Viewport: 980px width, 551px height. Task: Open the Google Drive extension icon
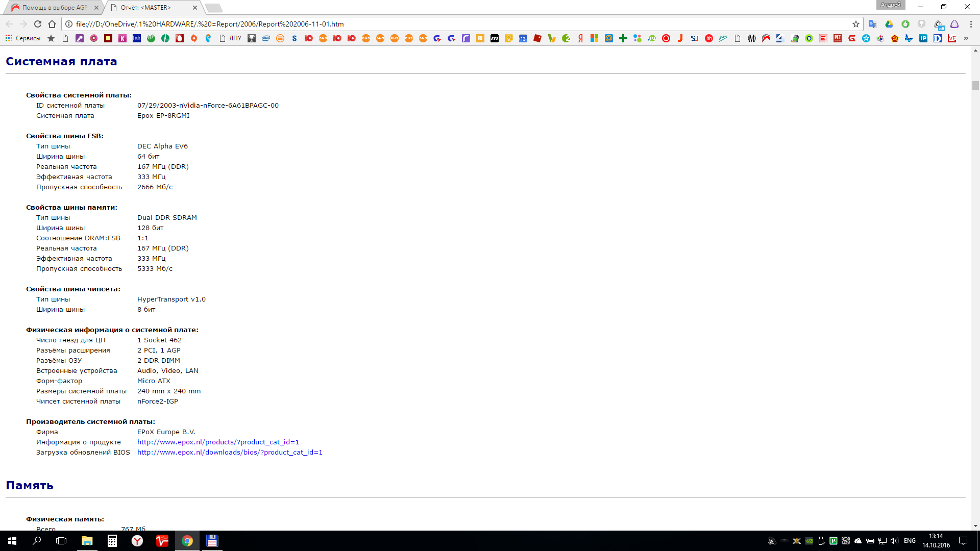pyautogui.click(x=889, y=24)
